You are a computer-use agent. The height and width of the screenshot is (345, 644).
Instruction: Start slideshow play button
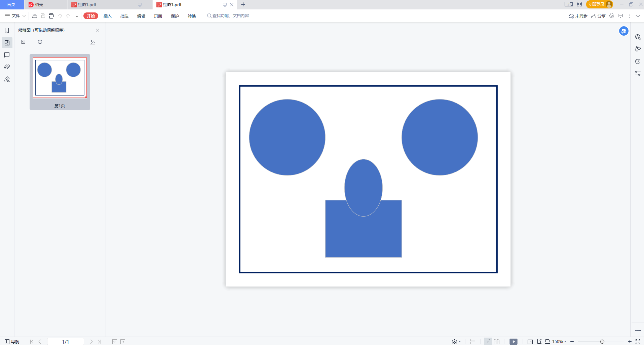[x=514, y=342]
